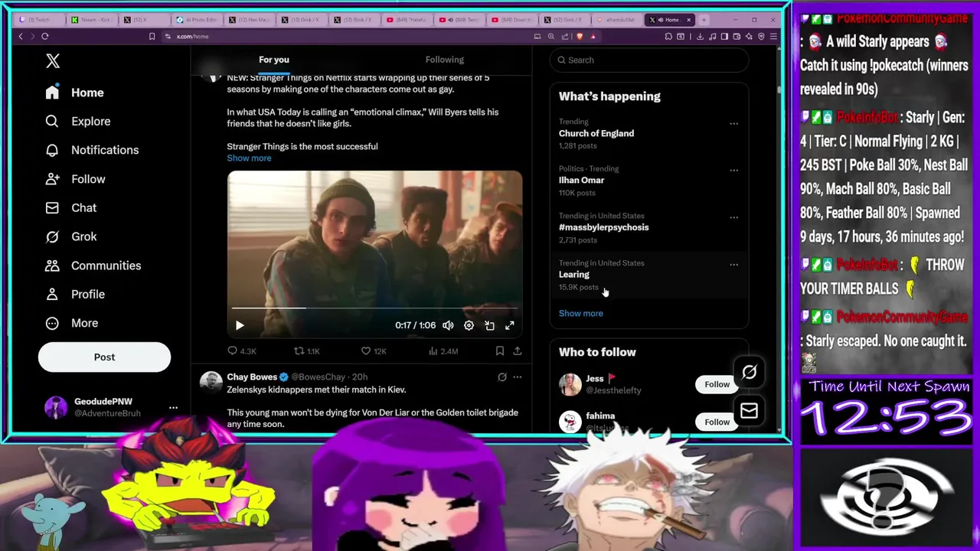Open More options in the sidebar
Viewport: 980px width, 551px height.
[71, 323]
